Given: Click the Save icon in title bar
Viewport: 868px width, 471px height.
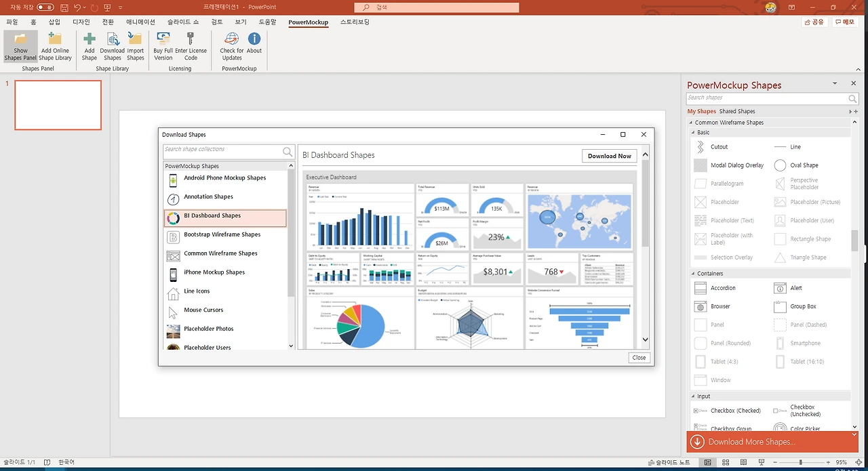Looking at the screenshot, I should click(64, 7).
